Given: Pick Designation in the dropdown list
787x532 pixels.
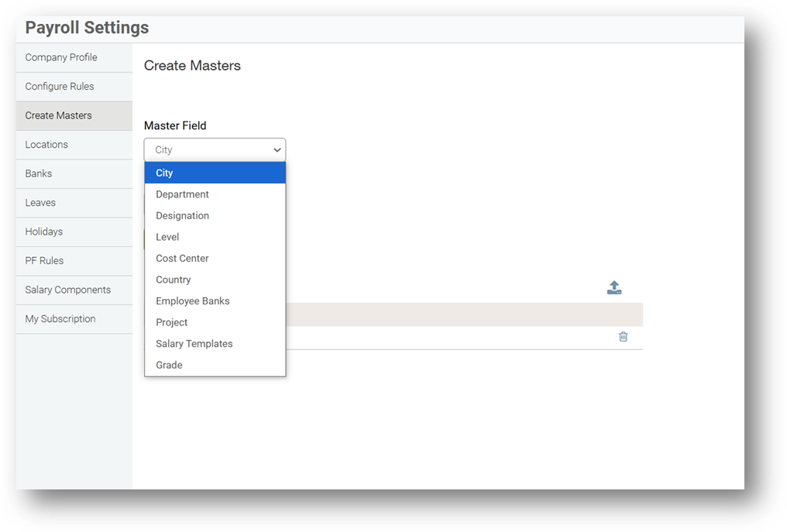Looking at the screenshot, I should coord(215,216).
